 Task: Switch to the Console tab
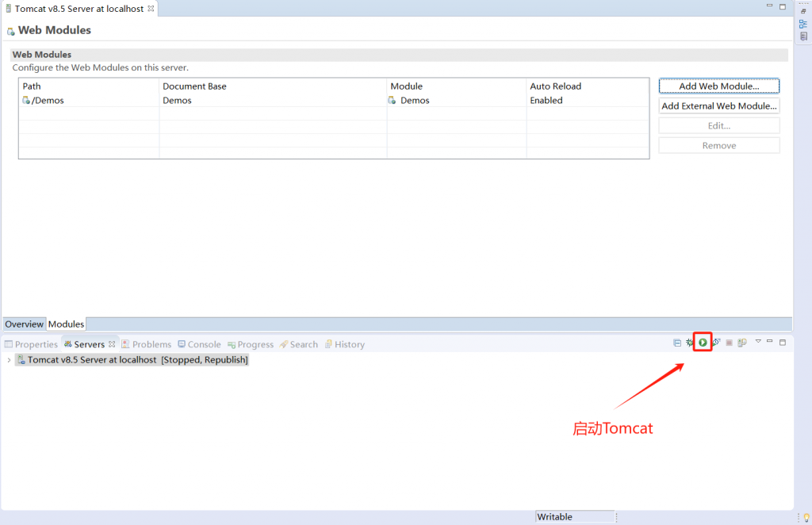[204, 344]
